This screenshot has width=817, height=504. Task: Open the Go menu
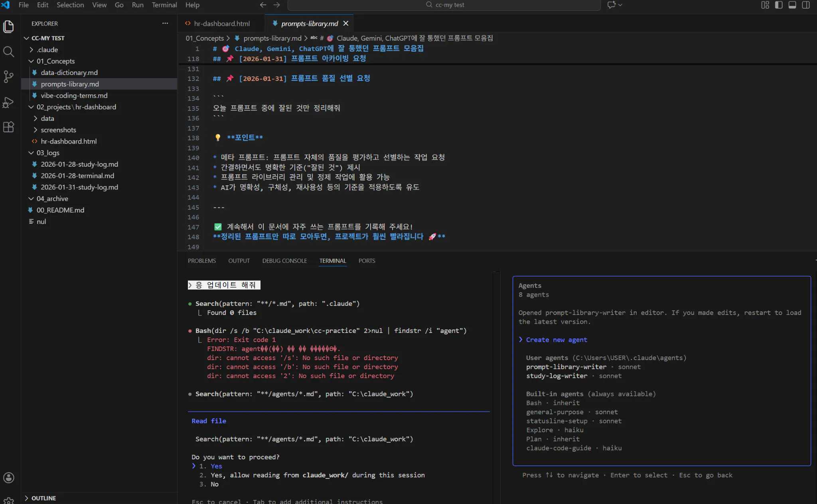[119, 5]
